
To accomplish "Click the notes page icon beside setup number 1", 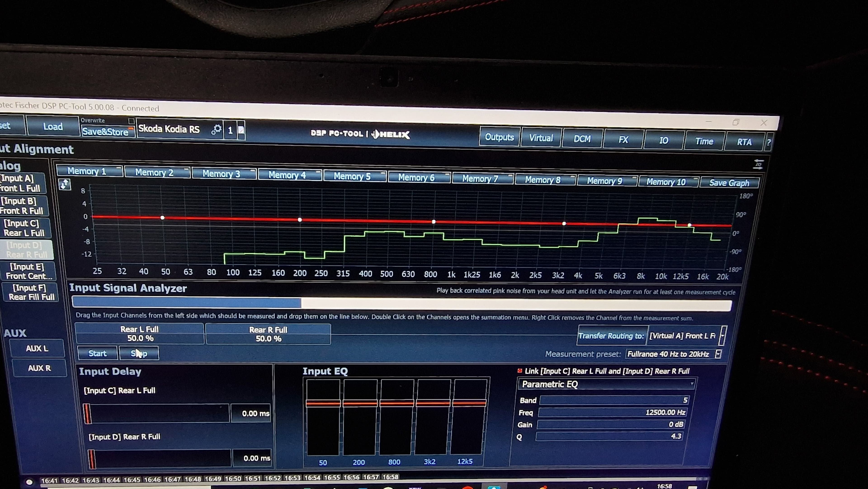I will click(241, 130).
